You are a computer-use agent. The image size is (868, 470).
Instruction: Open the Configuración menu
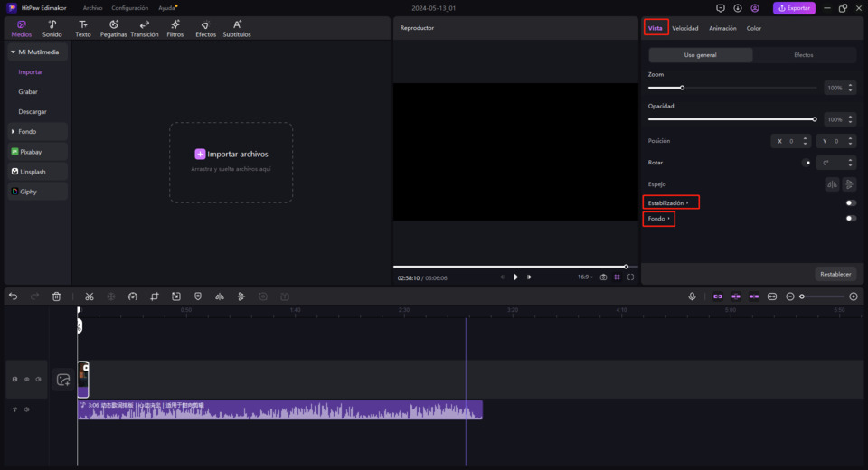129,8
